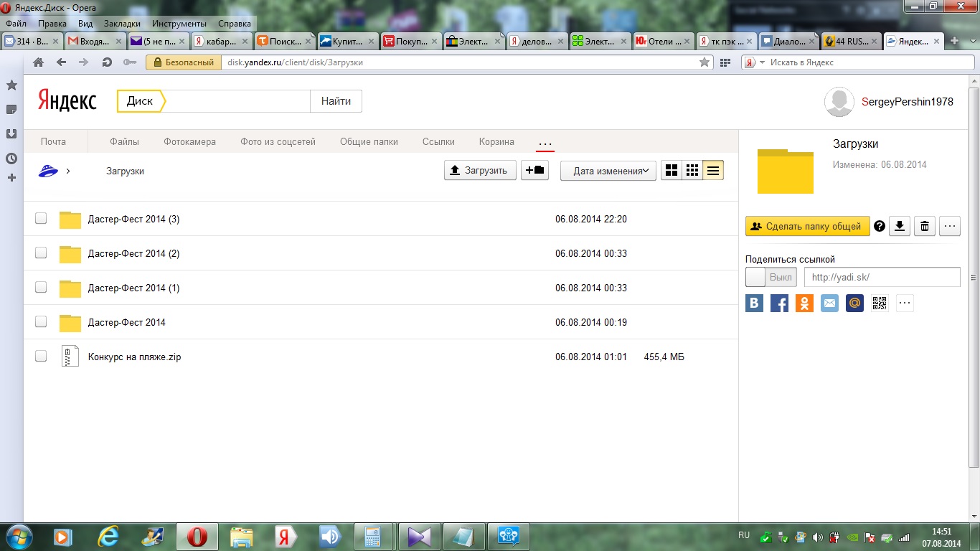Open the Opera sidebar downloads panel
This screenshot has height=551, width=980.
(x=11, y=134)
